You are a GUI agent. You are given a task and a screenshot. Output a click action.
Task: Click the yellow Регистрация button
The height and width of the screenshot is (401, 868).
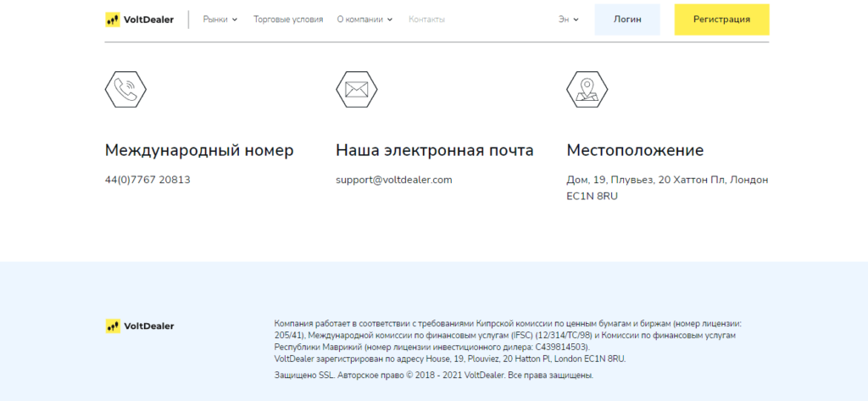click(x=722, y=19)
